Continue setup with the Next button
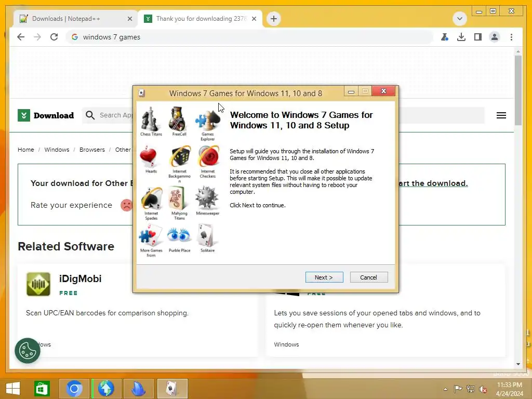Image resolution: width=532 pixels, height=399 pixels. (324, 277)
